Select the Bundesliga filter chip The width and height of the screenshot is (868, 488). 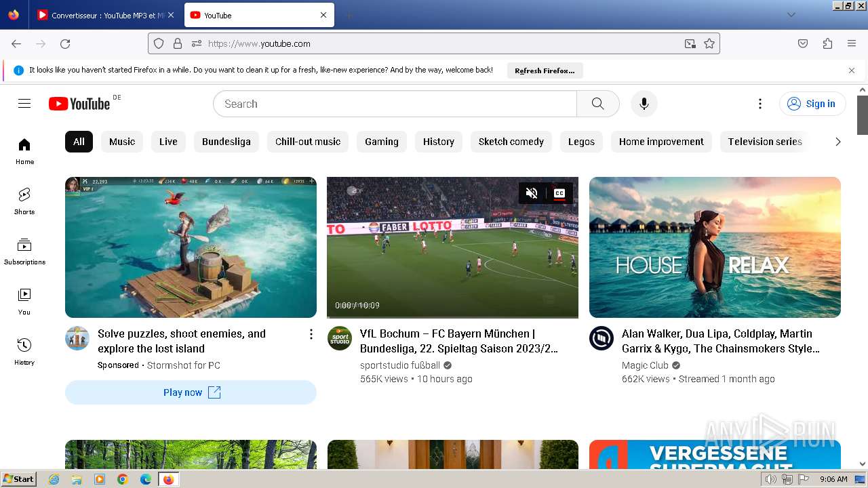click(x=226, y=142)
